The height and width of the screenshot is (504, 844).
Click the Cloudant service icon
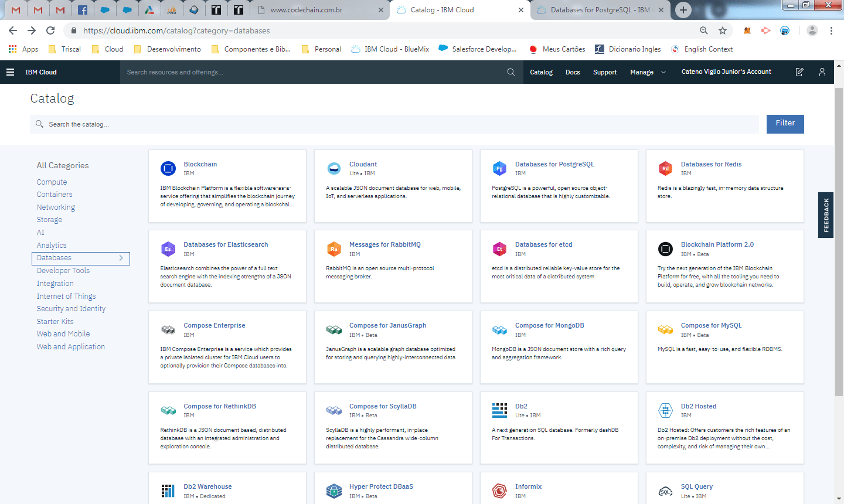334,169
